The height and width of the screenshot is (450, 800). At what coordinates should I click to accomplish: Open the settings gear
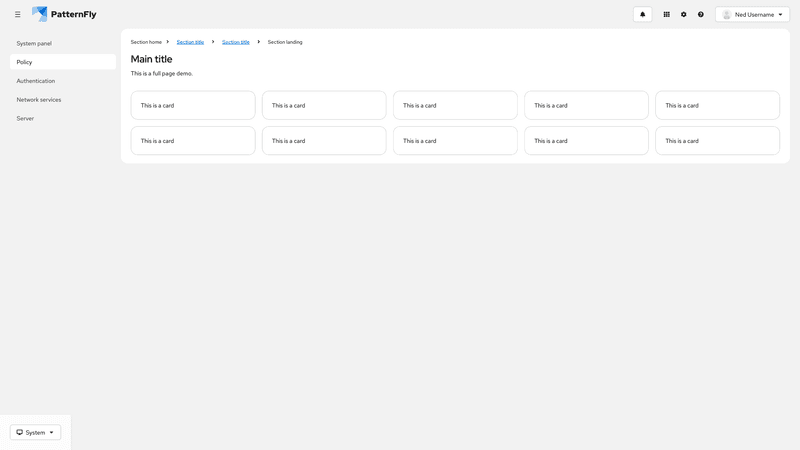684,14
